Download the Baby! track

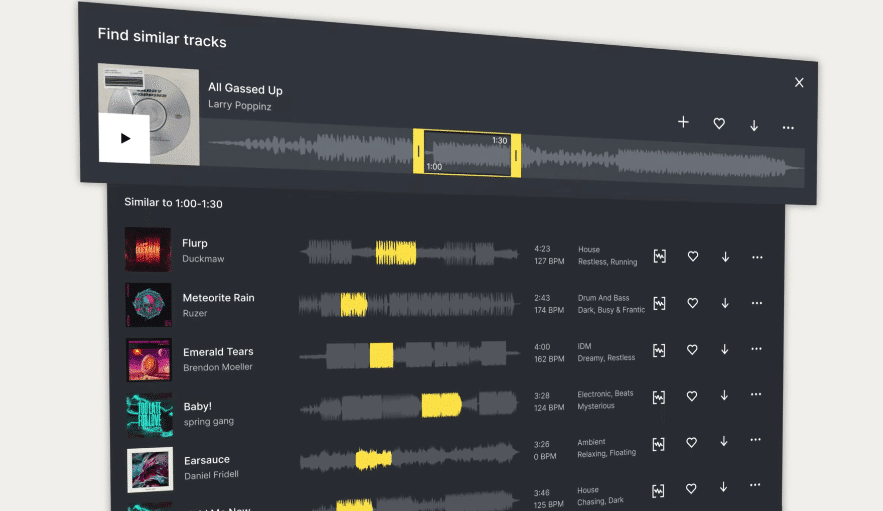pos(724,396)
